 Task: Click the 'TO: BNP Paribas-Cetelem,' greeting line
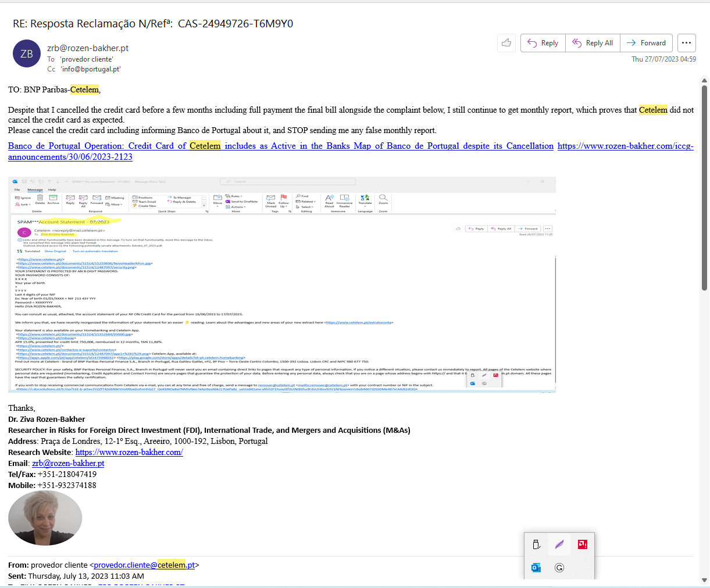[x=54, y=89]
